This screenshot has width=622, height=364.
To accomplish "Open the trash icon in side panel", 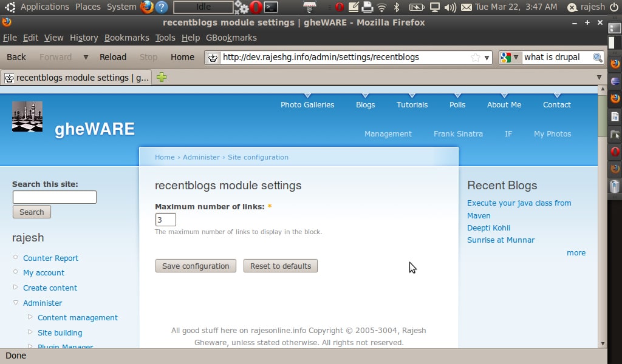I will pyautogui.click(x=615, y=186).
